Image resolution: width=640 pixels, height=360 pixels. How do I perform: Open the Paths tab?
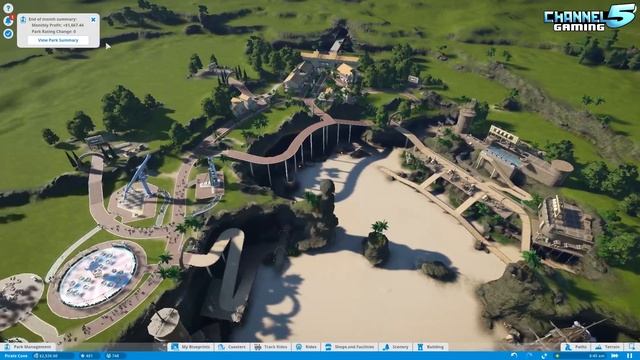[x=576, y=347]
